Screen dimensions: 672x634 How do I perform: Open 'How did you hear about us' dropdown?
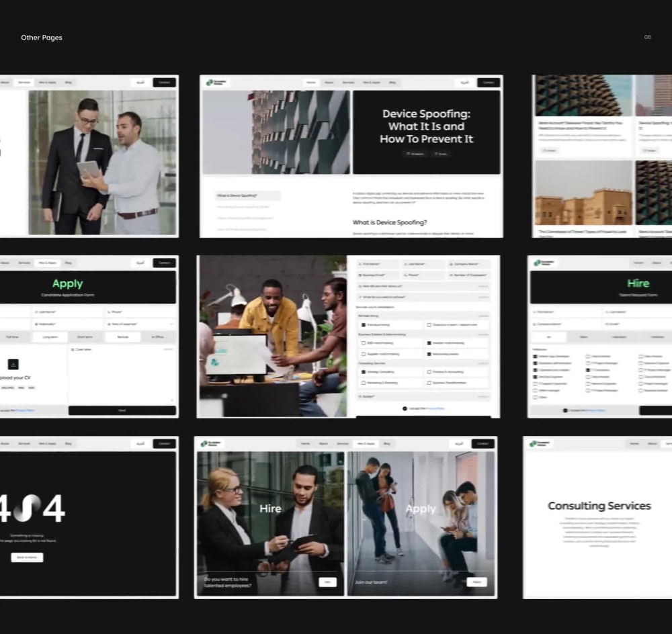click(x=423, y=285)
